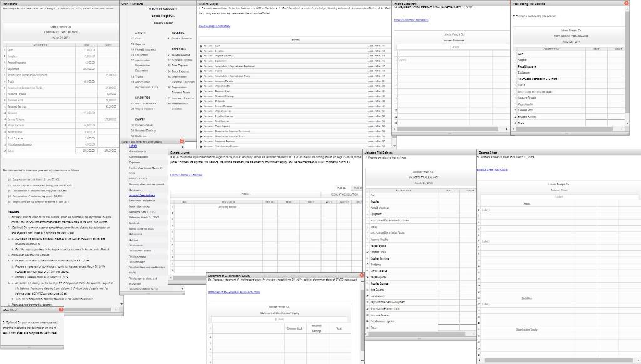Open the Income Statement instructions link
Image resolution: width=641 pixels, height=364 pixels.
click(x=411, y=20)
